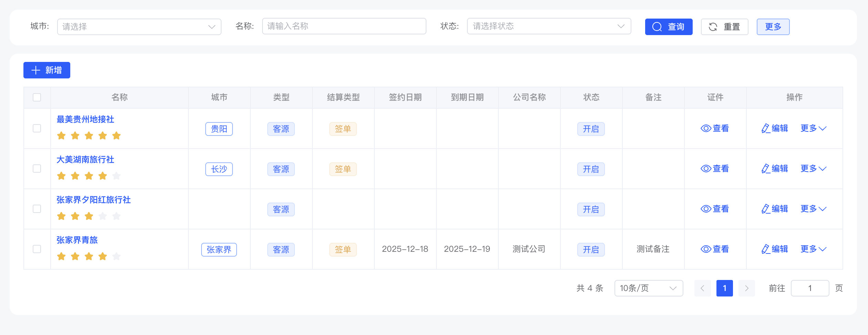
Task: Click pencil edit icon for 张家界青旅
Action: point(765,249)
